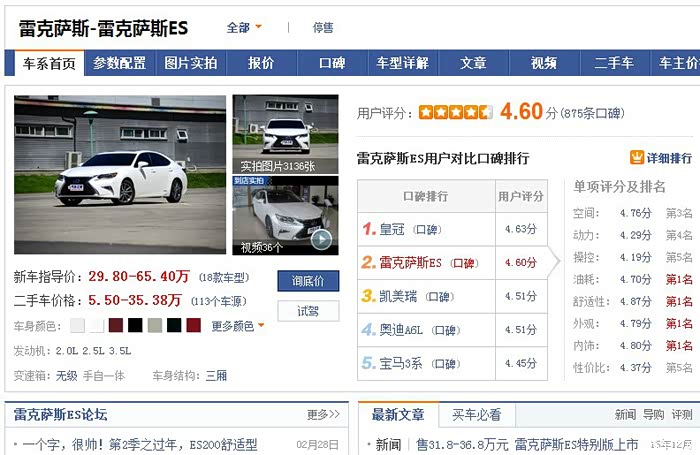Open 口碑 link beside 凯美瑞
Viewport: 700px width, 455px height.
[x=439, y=297]
